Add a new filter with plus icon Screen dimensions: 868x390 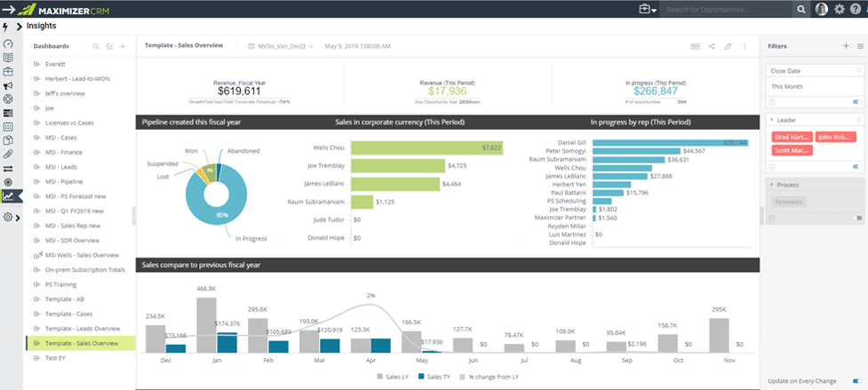tap(846, 46)
